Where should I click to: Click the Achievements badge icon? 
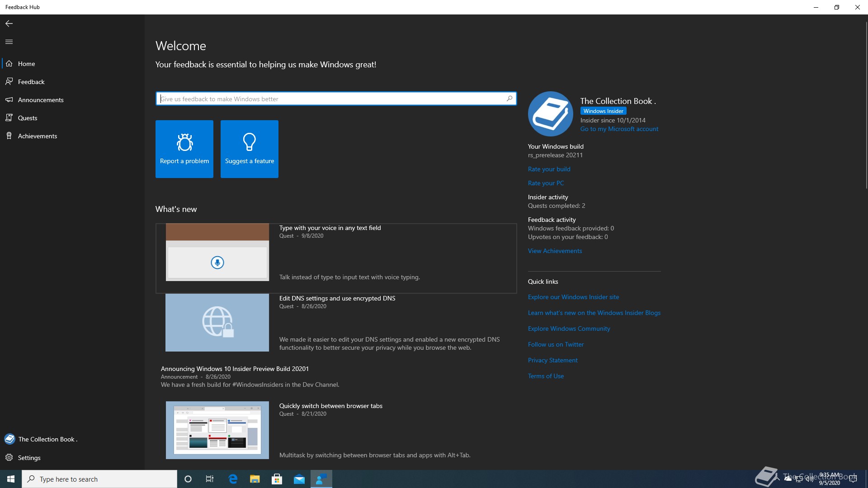click(x=9, y=136)
